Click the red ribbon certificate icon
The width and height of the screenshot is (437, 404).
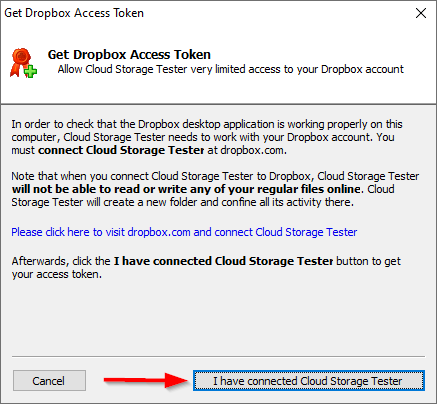22,62
